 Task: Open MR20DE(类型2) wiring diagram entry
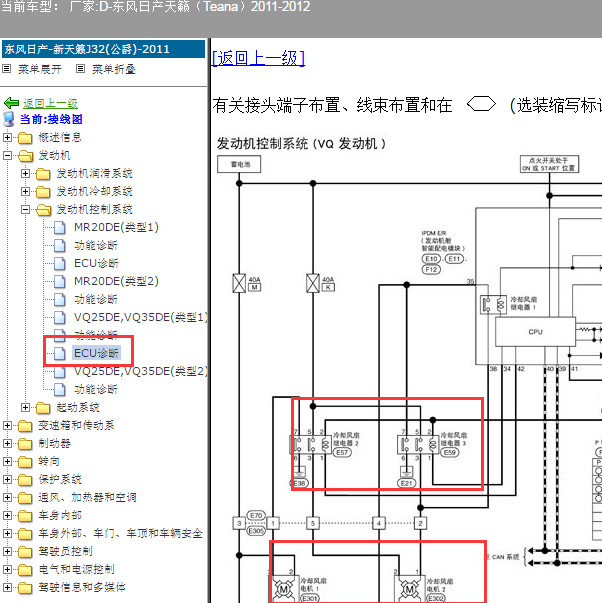pos(116,282)
